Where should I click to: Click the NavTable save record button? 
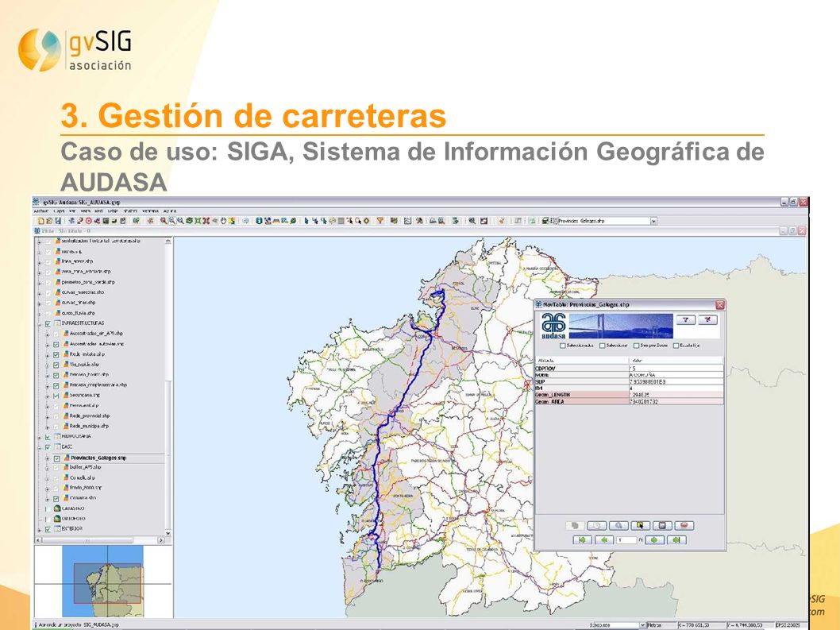pyautogui.click(x=662, y=525)
